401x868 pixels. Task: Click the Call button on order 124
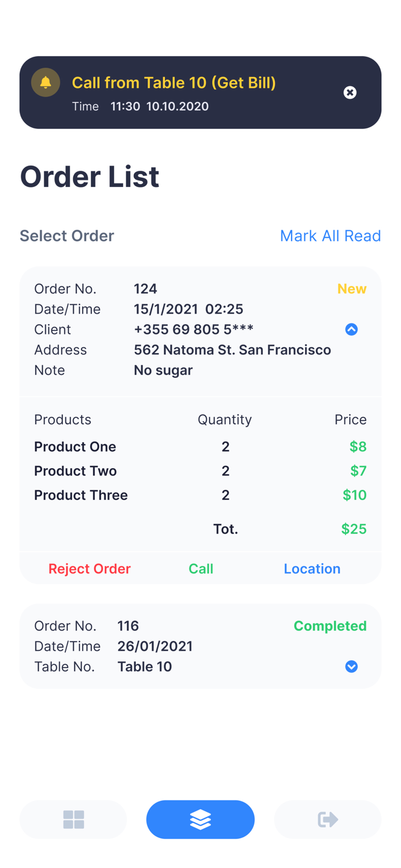[x=201, y=568]
